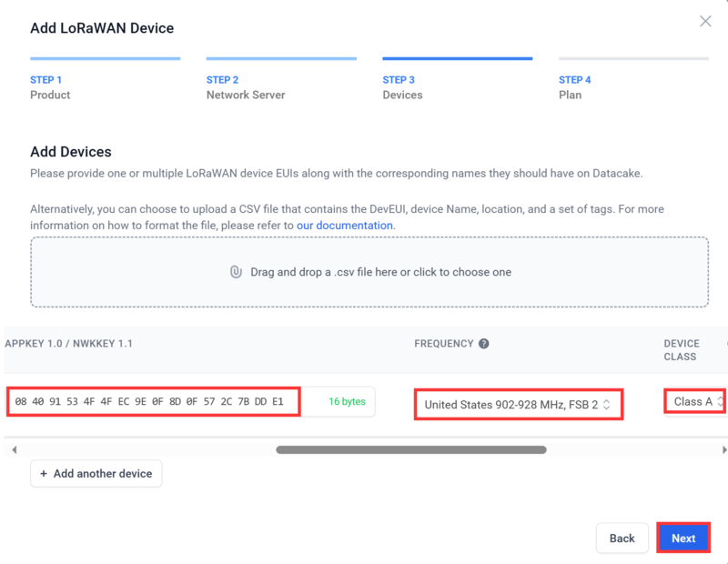Open the Frequency dropdown for United States
The width and height of the screenshot is (728, 564).
tap(518, 404)
